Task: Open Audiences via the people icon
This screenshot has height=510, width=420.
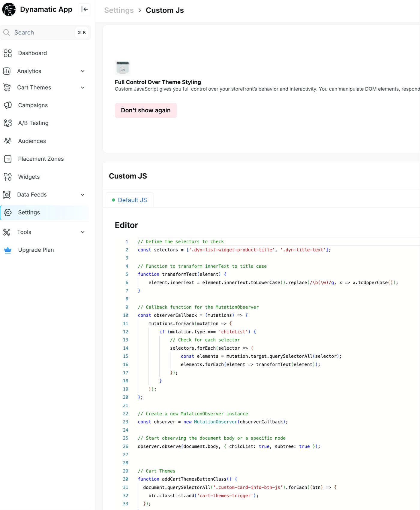Action: point(8,141)
